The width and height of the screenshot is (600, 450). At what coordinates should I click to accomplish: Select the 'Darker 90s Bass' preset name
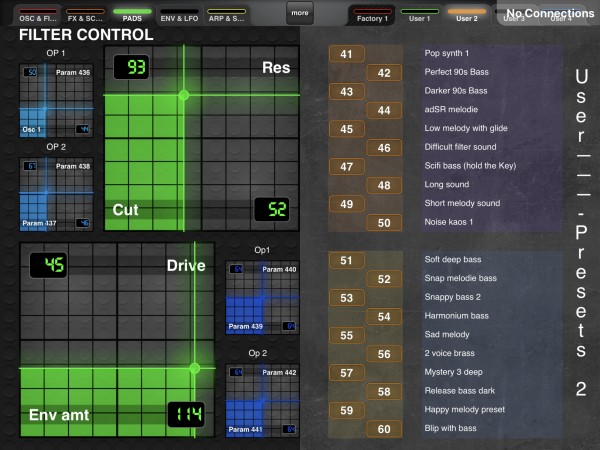point(456,91)
